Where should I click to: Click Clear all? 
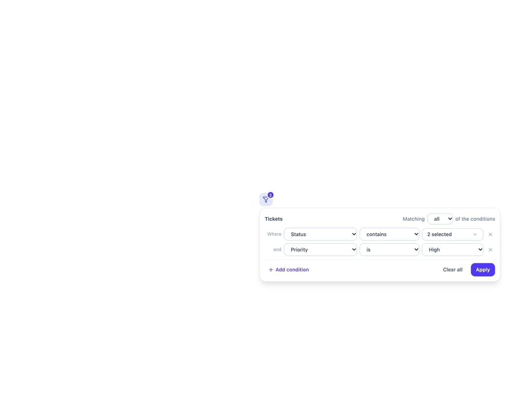[x=453, y=270]
